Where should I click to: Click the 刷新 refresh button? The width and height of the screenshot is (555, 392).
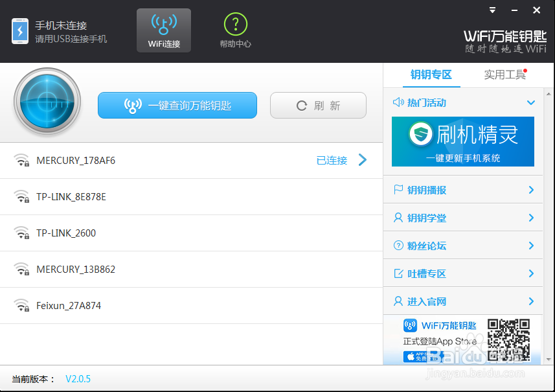pyautogui.click(x=318, y=105)
